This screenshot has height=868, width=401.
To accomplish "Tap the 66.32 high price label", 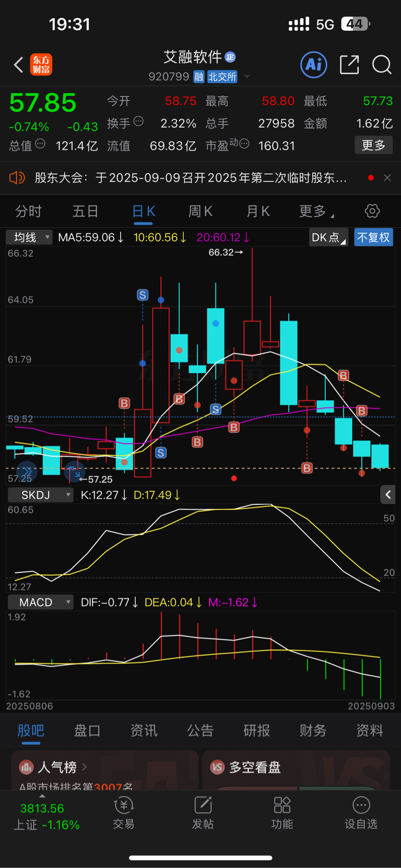I will click(226, 252).
